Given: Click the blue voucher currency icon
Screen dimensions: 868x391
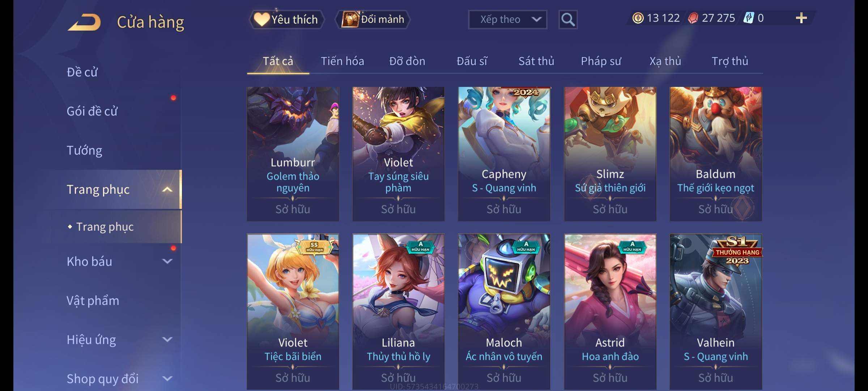Looking at the screenshot, I should click(x=748, y=18).
